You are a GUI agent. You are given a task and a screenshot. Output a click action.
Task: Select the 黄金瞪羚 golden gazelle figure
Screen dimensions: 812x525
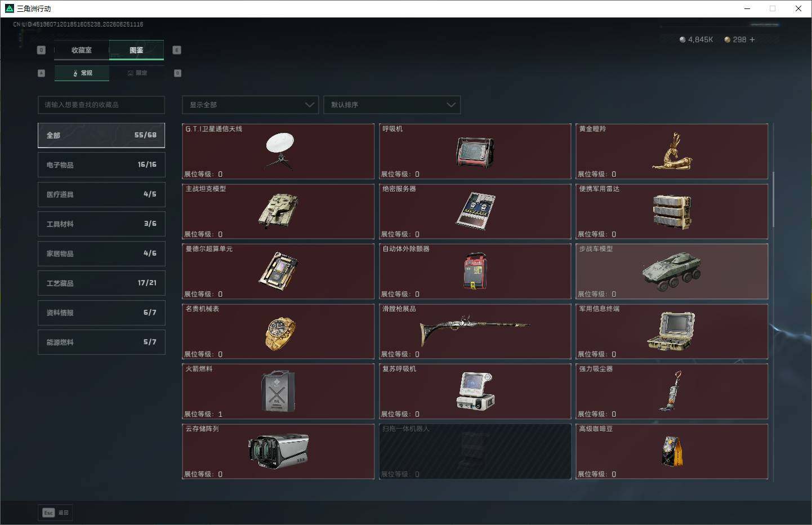coord(672,152)
